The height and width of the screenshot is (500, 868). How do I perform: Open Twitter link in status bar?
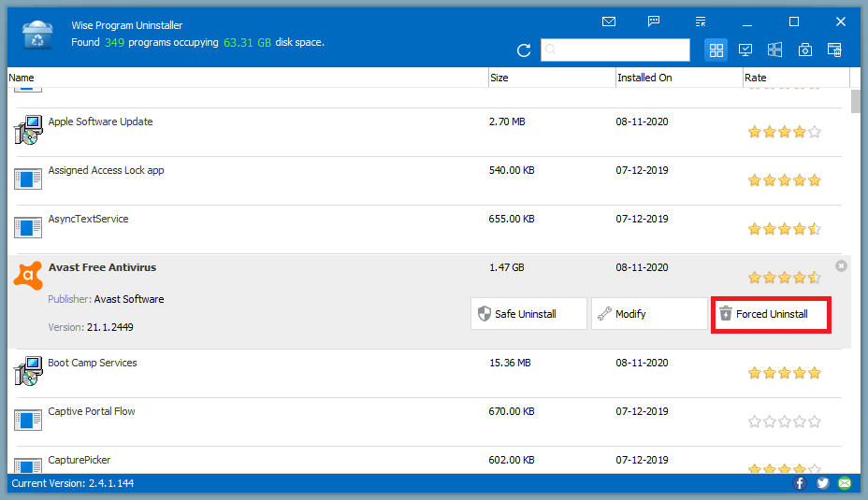822,483
